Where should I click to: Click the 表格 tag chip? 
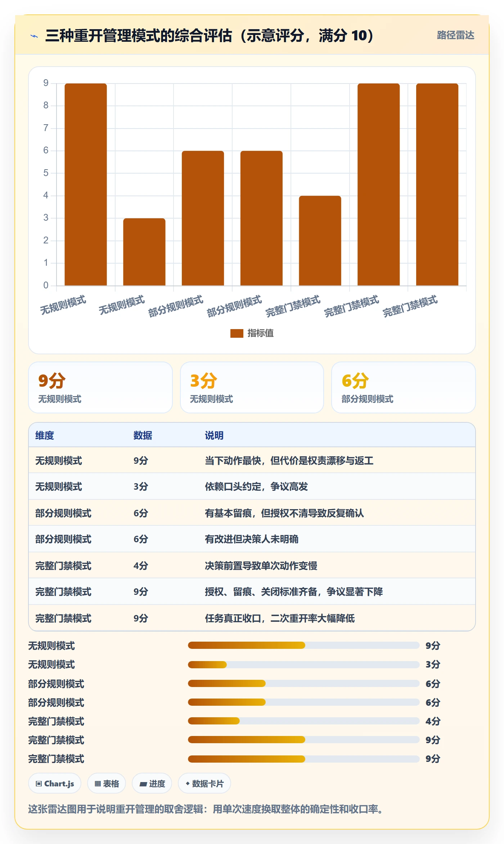107,783
